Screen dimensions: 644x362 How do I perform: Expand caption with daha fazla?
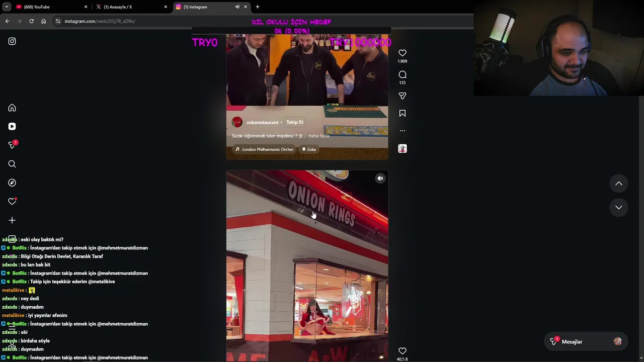click(318, 136)
